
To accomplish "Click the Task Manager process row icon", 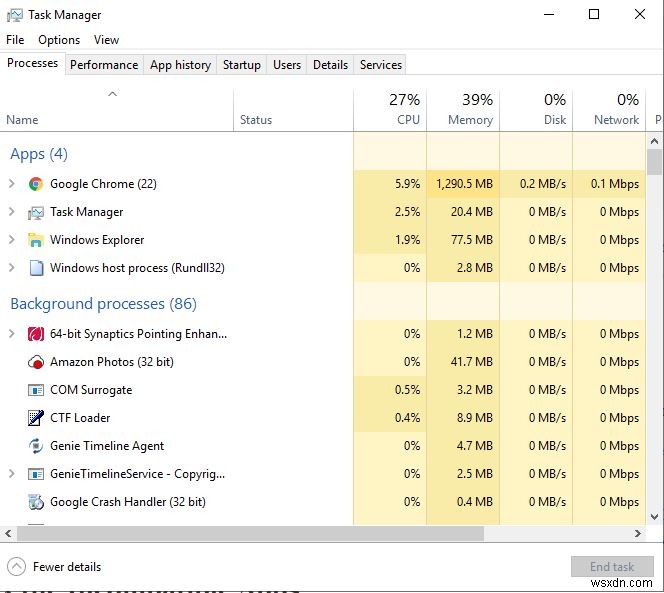I will pos(36,212).
